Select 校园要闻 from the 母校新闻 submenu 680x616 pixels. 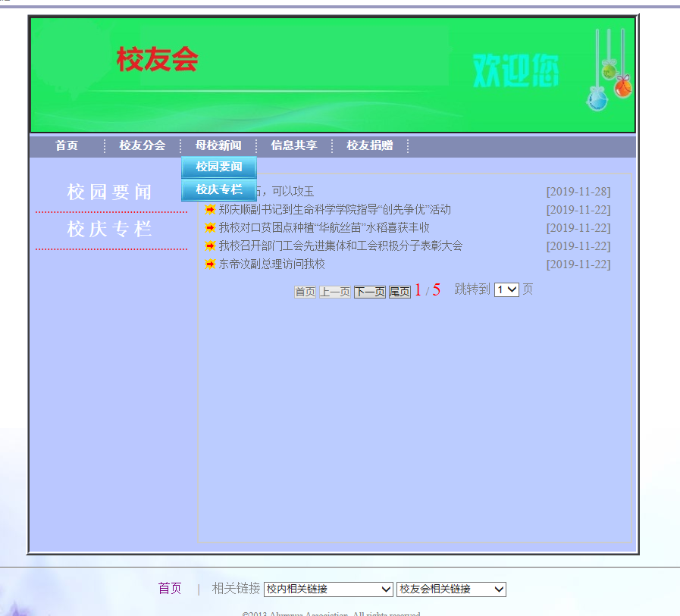click(218, 168)
